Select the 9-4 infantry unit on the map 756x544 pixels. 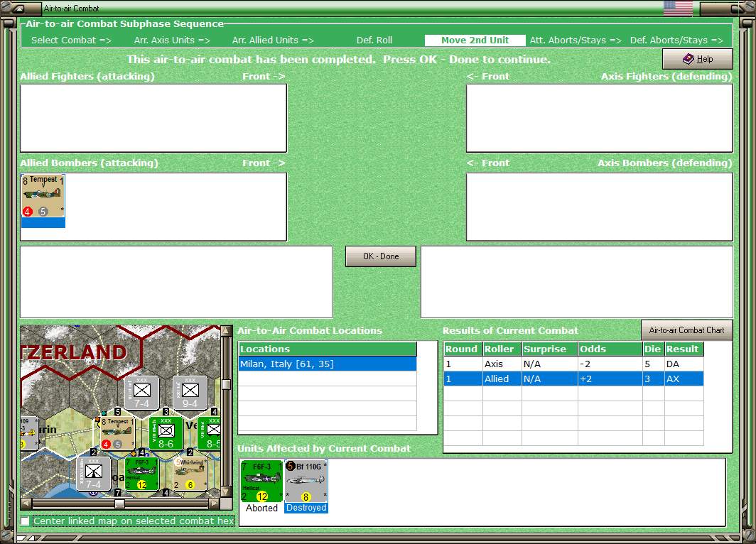[190, 393]
